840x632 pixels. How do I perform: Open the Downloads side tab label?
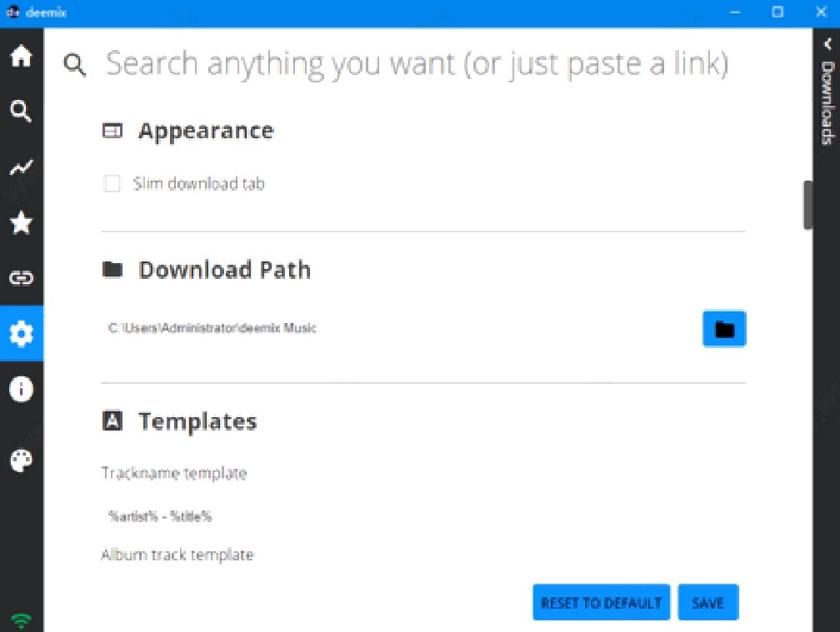[x=827, y=102]
